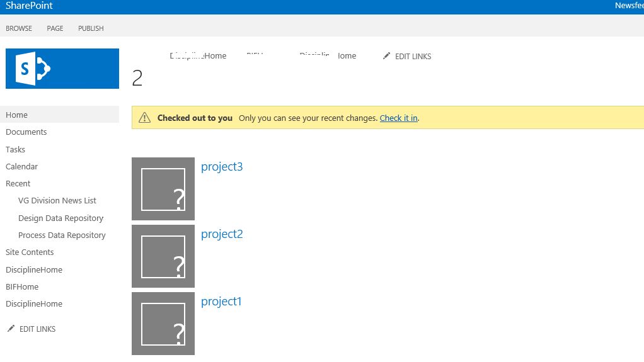This screenshot has height=362, width=644.
Task: Click the pencil icon beside the sidebar EDIT LINKS
Action: 11,329
